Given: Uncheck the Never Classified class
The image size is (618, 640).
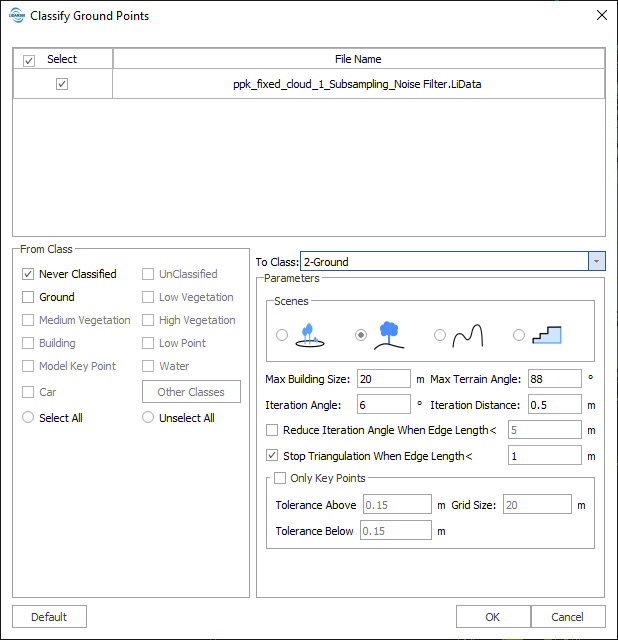Looking at the screenshot, I should click(x=28, y=274).
